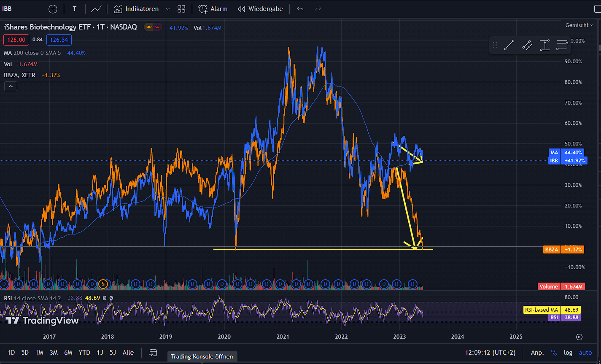Toggle the log scale option
This screenshot has width=601, height=364.
point(568,353)
